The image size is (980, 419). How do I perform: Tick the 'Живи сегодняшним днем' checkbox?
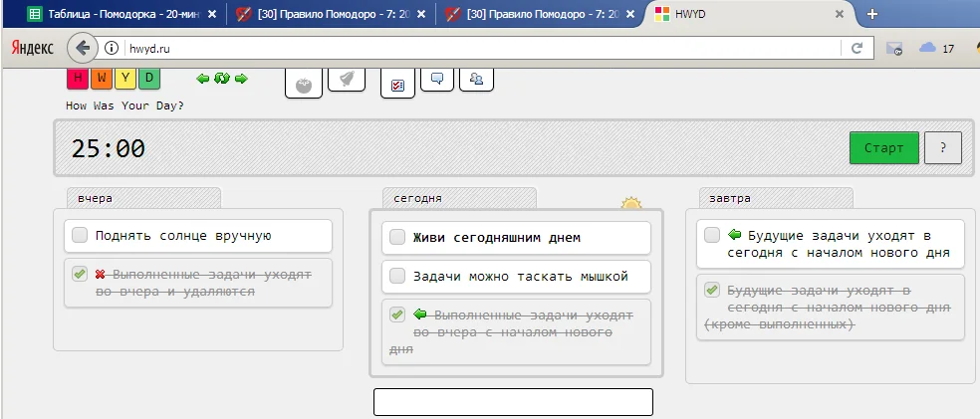coord(397,237)
